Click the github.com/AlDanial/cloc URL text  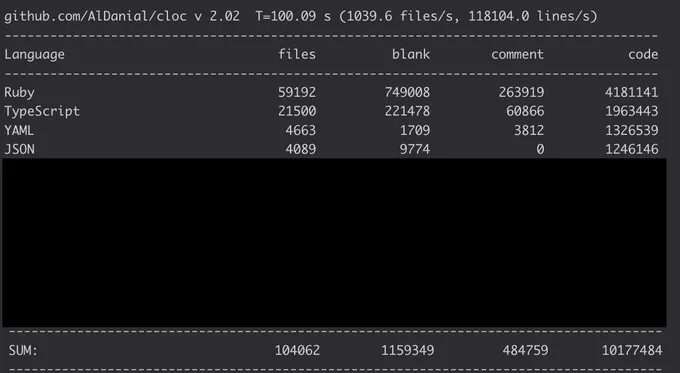pos(95,16)
